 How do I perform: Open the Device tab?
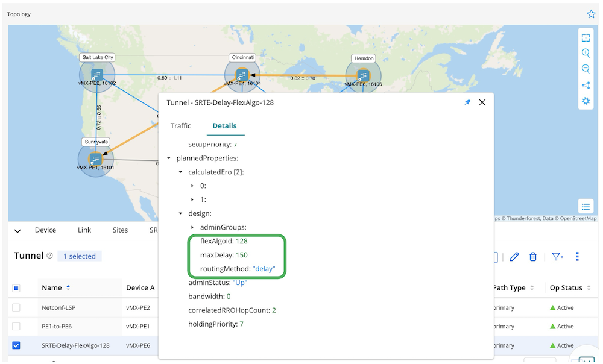coord(45,230)
